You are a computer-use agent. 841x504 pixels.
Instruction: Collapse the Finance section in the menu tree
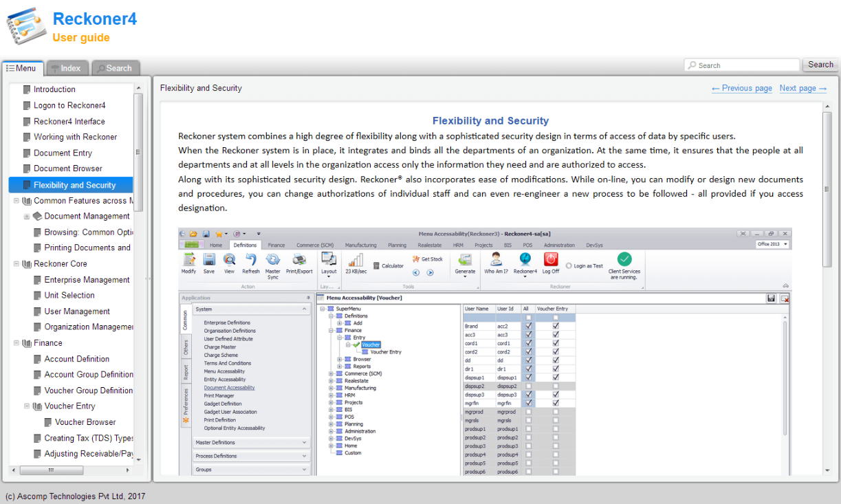point(17,343)
